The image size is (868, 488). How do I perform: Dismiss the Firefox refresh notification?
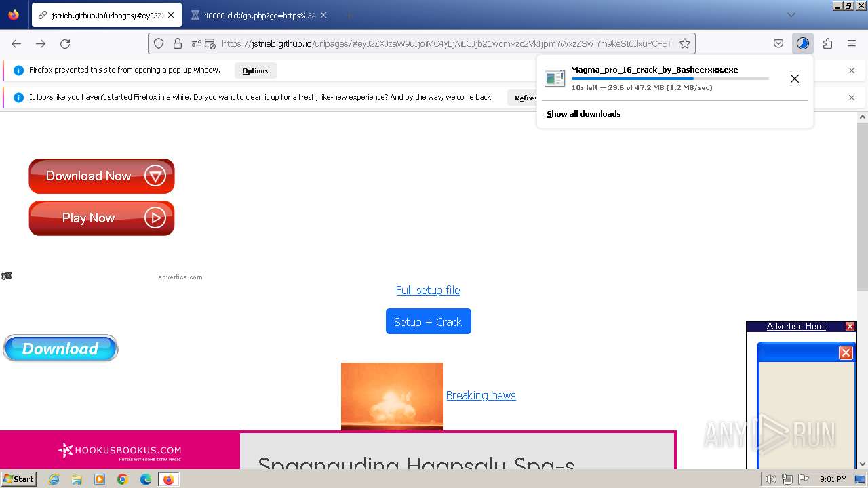tap(852, 98)
